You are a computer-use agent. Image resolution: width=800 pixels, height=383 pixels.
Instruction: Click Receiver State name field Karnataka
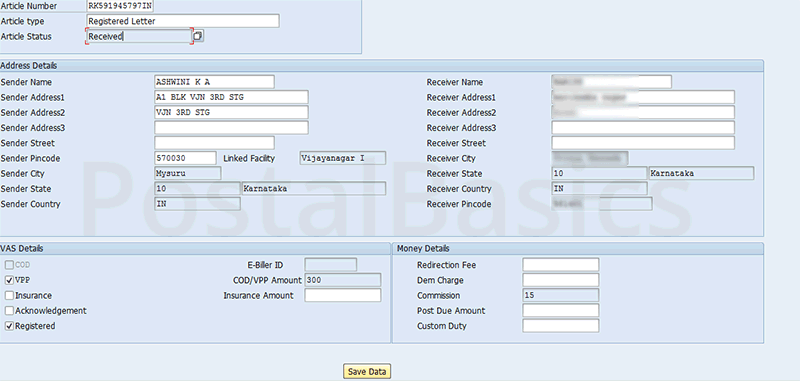tap(702, 173)
